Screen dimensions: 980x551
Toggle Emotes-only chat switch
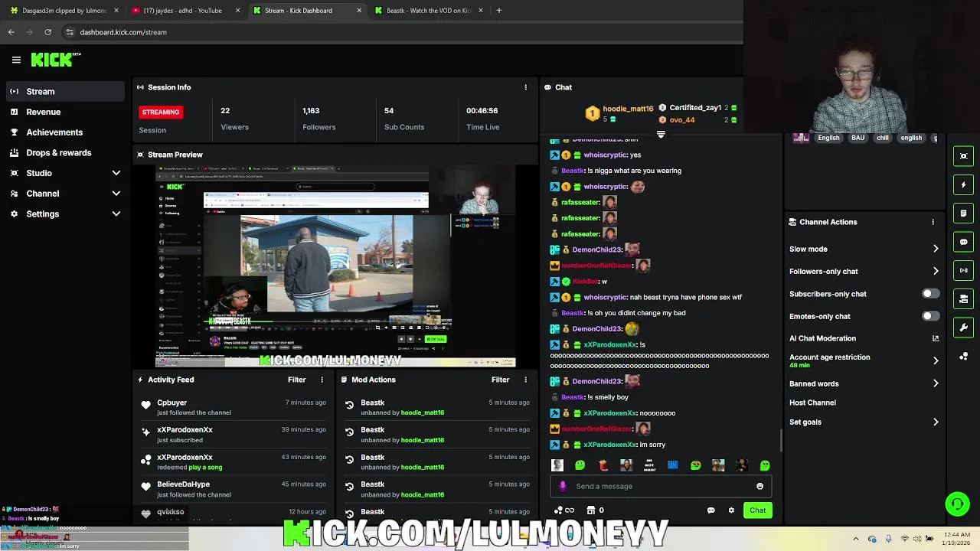pyautogui.click(x=929, y=316)
